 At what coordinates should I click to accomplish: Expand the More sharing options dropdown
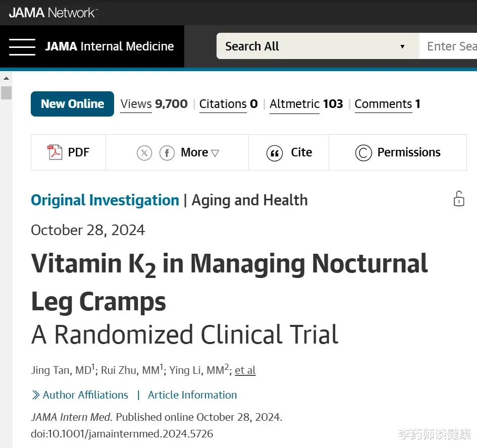tap(199, 152)
